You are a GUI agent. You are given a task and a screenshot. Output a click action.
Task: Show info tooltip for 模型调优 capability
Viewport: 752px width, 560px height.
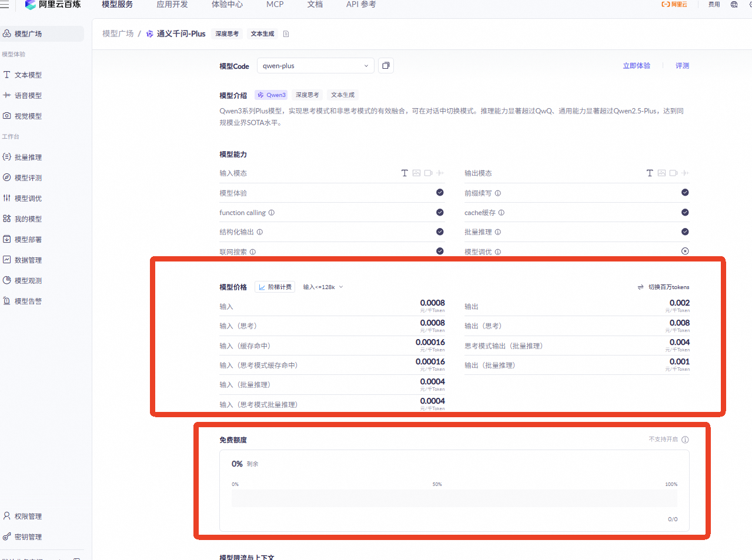point(498,252)
